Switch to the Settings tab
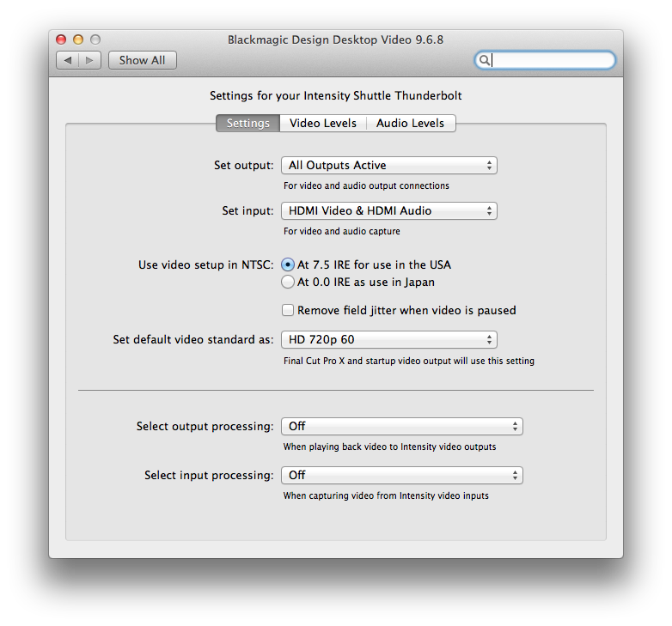This screenshot has width=672, height=626. pos(247,124)
